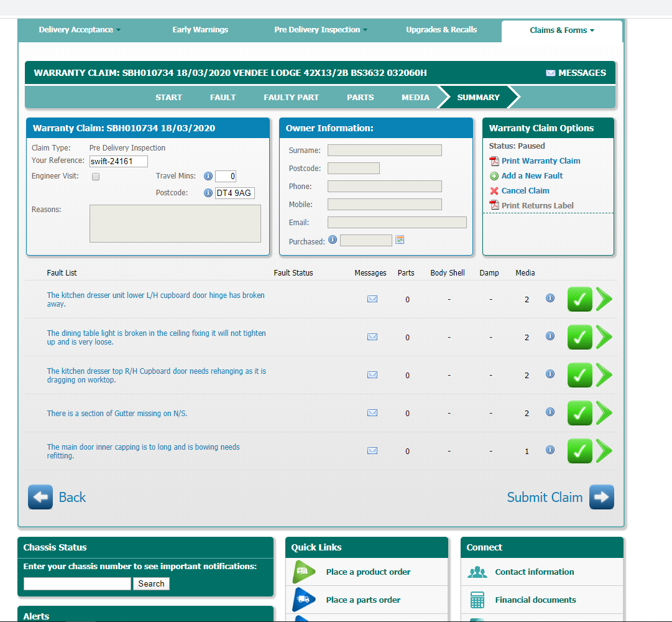Open the kitchen dresser hinge fault description
Screen dimensions: 672x622
[x=155, y=300]
